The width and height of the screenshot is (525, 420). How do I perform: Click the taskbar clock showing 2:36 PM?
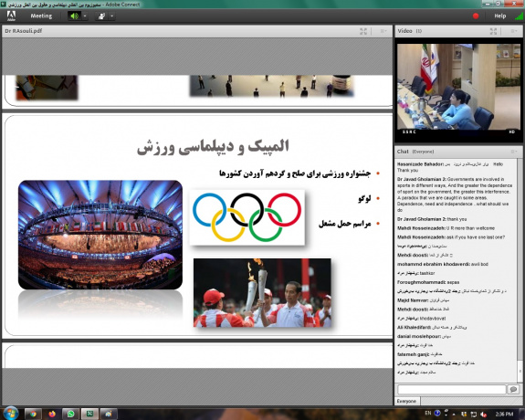504,415
